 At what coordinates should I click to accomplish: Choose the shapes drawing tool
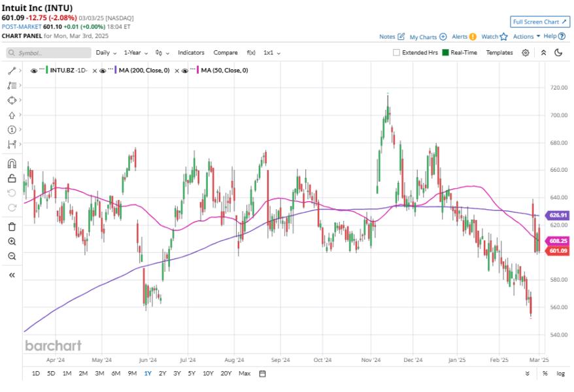(12, 100)
